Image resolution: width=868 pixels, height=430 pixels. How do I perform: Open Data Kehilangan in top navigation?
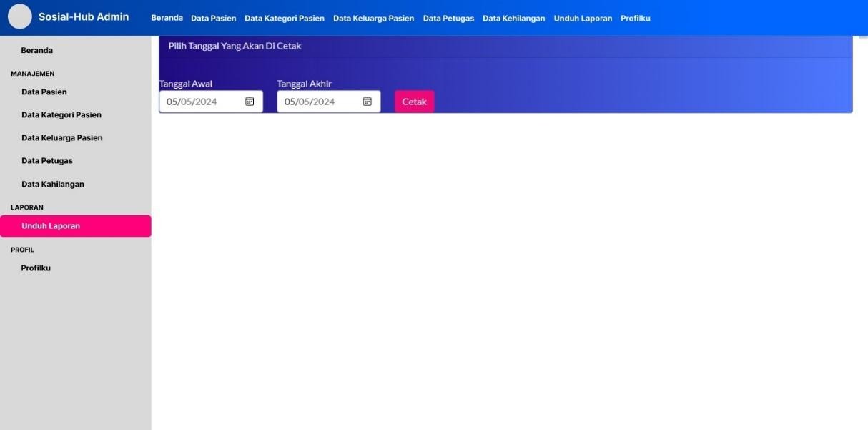coord(513,19)
